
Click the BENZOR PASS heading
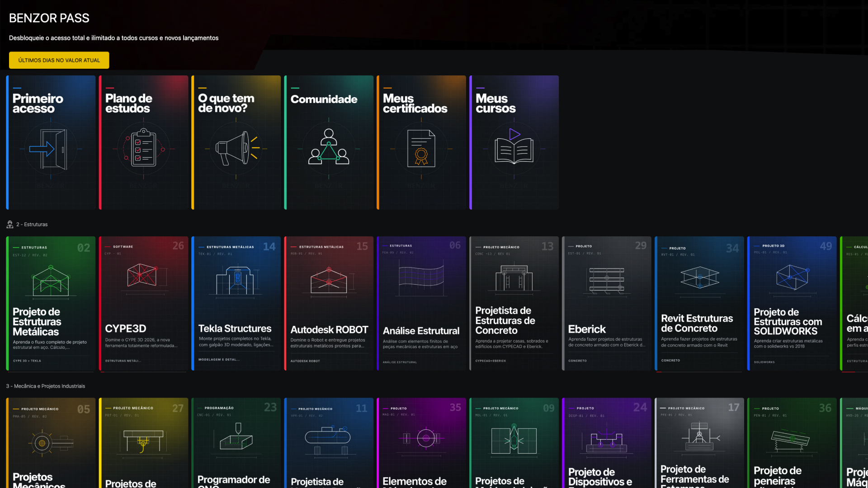49,18
